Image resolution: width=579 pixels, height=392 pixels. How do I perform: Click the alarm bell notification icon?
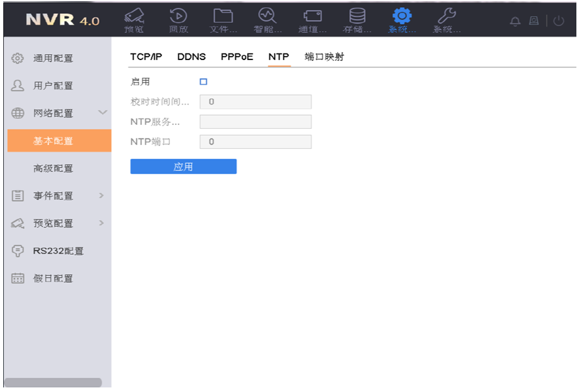pos(515,21)
